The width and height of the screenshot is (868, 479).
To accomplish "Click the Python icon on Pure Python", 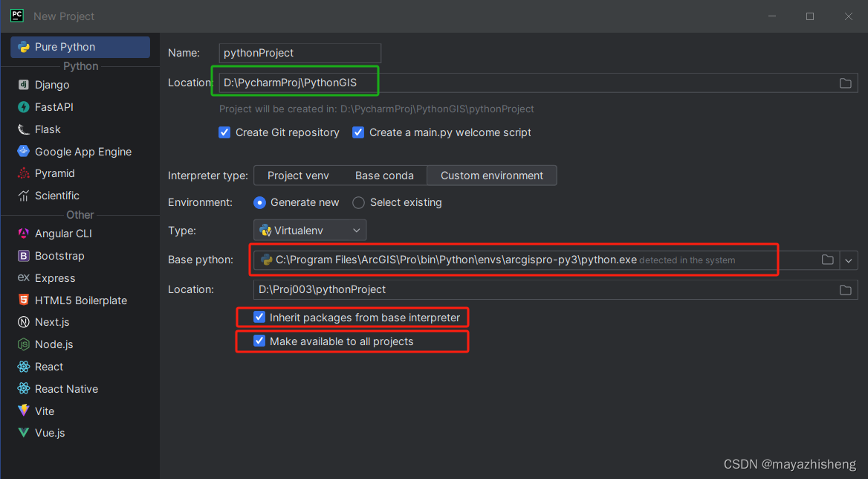I will click(x=24, y=47).
